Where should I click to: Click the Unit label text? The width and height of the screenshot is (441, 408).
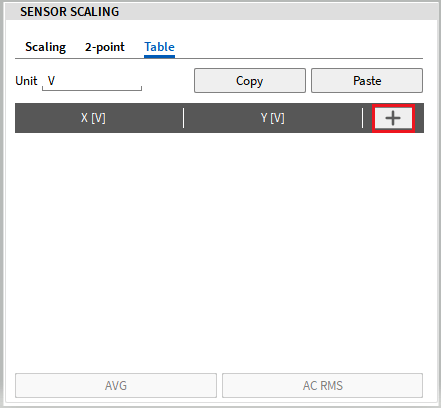tap(26, 81)
